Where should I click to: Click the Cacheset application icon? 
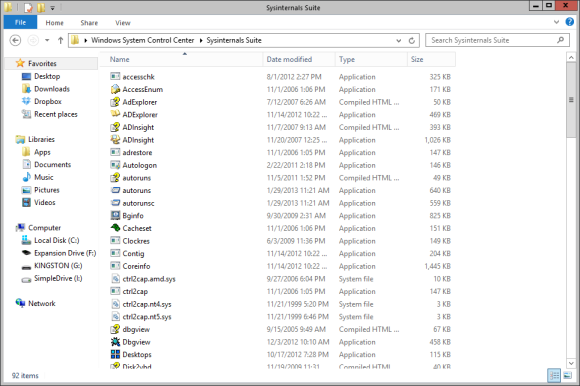[115, 228]
